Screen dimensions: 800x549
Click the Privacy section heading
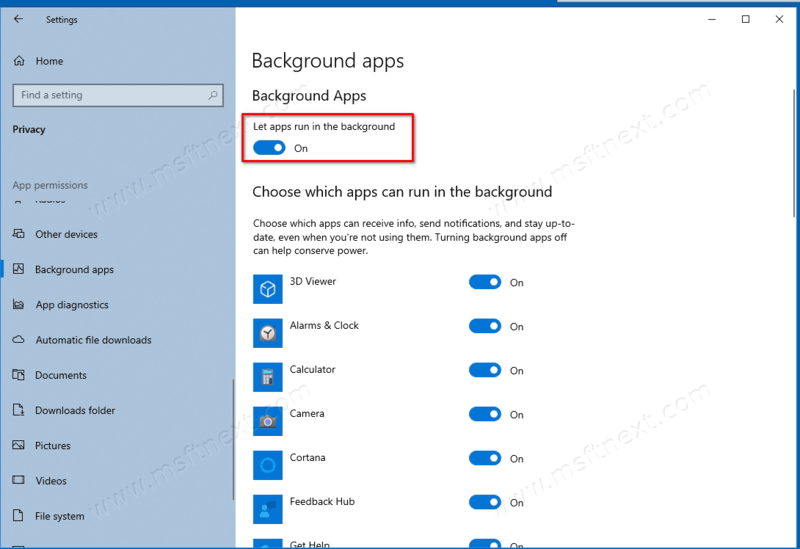pos(29,129)
